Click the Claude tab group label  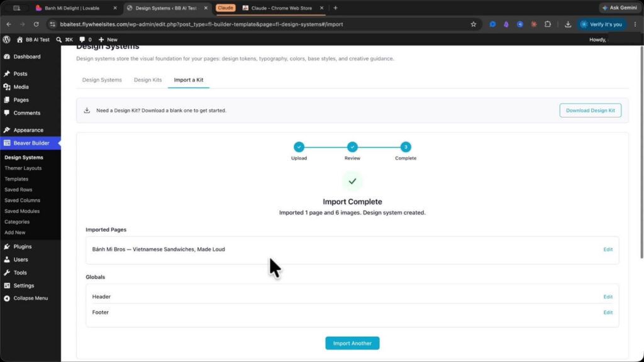[x=226, y=8]
